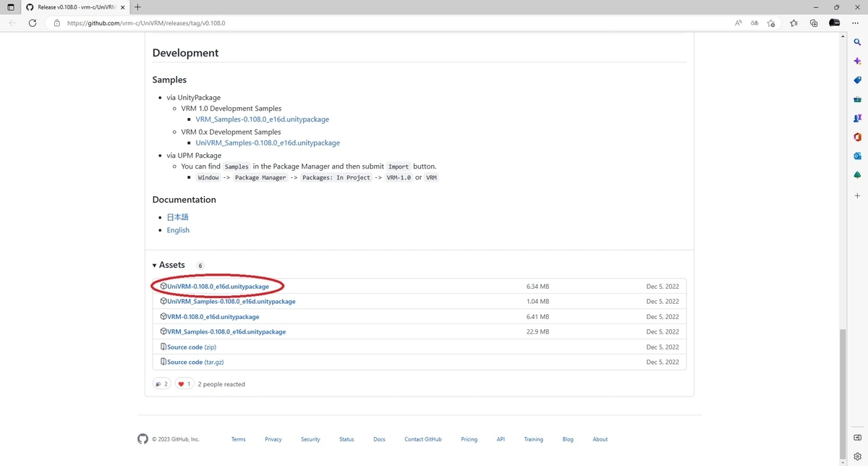The width and height of the screenshot is (868, 466).
Task: Open Contact GitHub footer link
Action: tap(423, 439)
